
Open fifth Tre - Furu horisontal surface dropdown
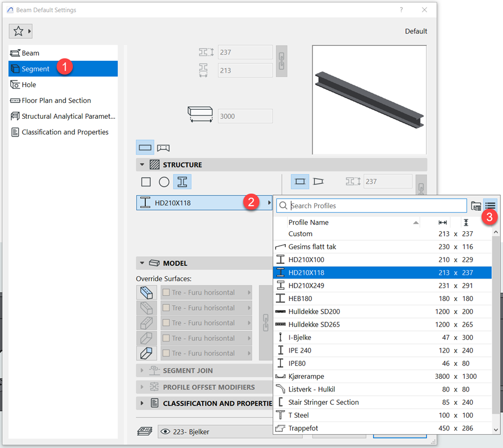(207, 353)
